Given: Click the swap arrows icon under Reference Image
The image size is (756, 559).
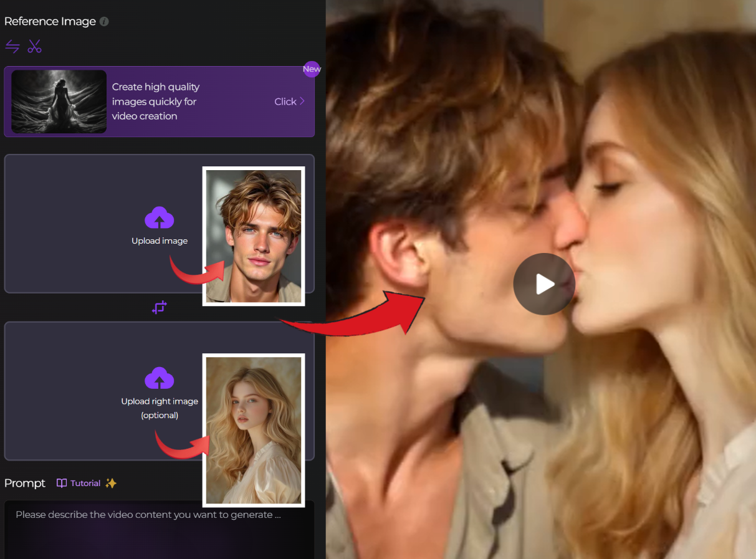Looking at the screenshot, I should tap(12, 46).
